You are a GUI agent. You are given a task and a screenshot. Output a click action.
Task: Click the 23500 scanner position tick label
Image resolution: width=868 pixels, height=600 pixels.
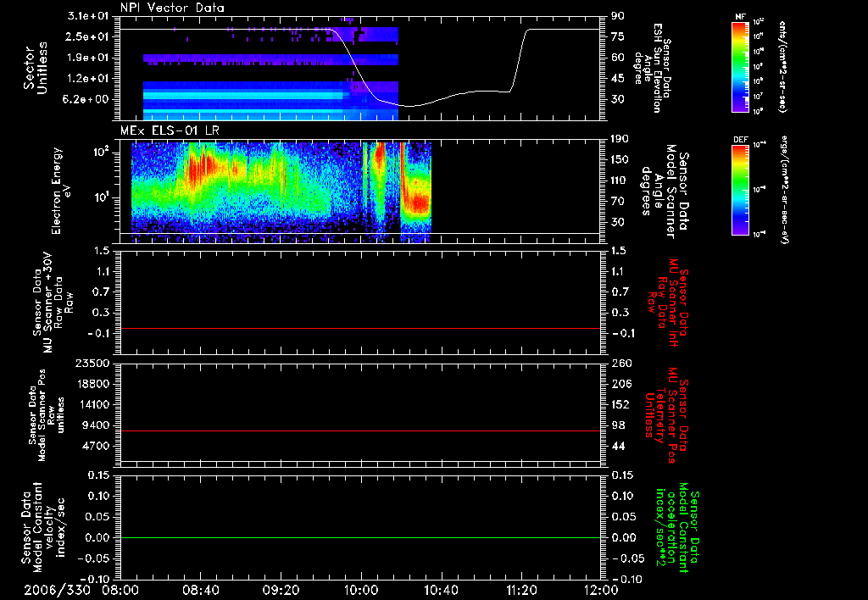pos(93,364)
